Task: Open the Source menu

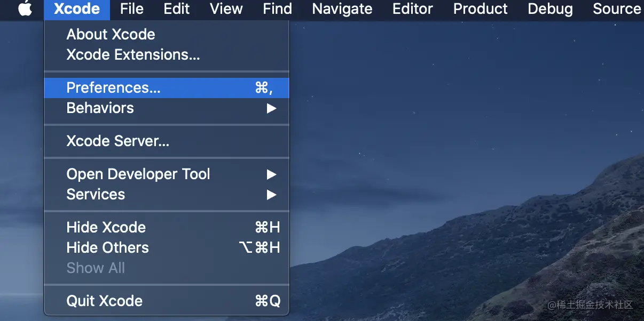Action: point(616,9)
